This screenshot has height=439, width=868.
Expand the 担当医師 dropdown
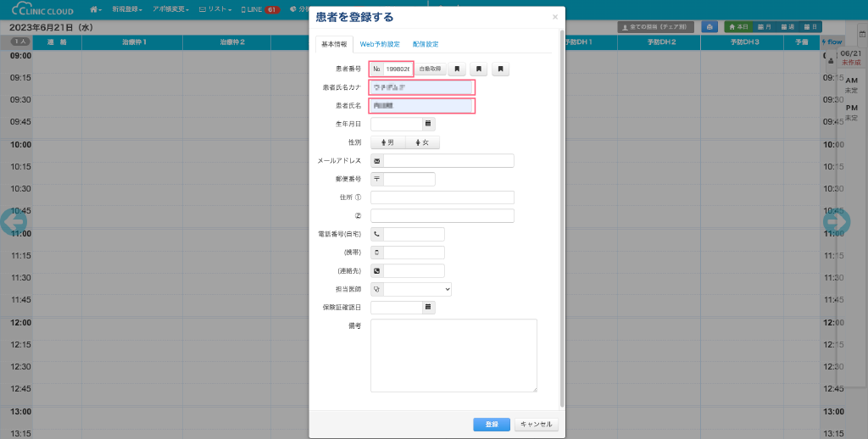click(417, 289)
